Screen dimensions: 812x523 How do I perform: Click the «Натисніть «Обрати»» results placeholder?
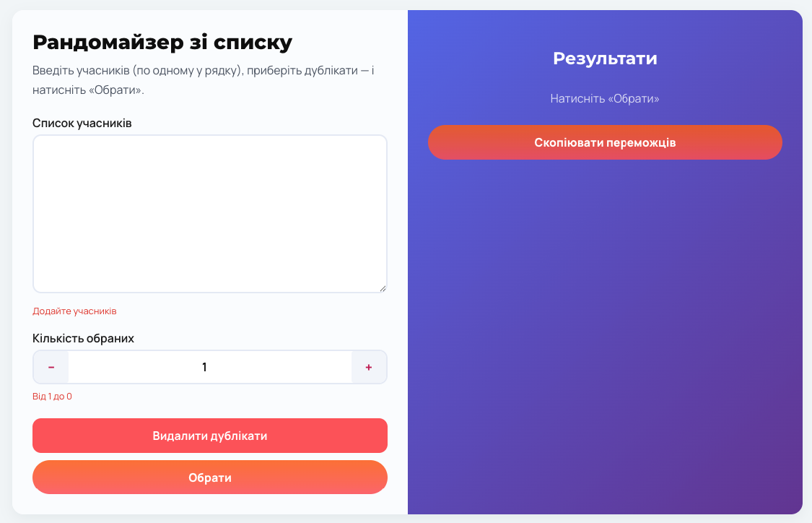tap(605, 98)
